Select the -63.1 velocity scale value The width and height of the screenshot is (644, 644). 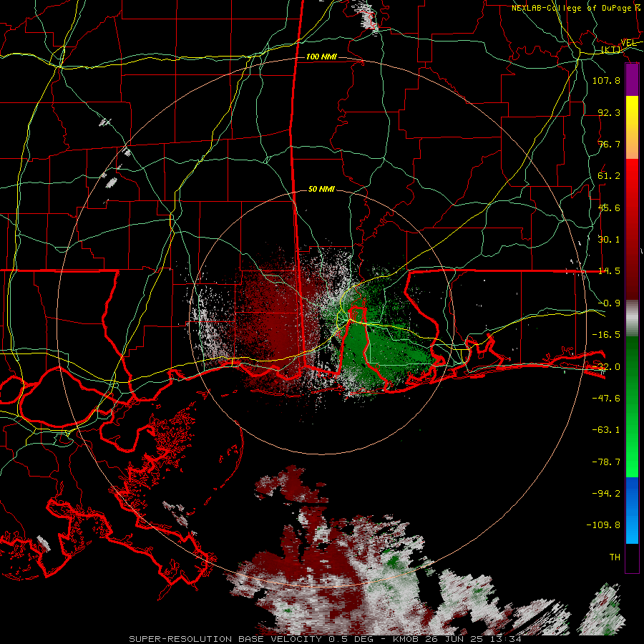[606, 430]
